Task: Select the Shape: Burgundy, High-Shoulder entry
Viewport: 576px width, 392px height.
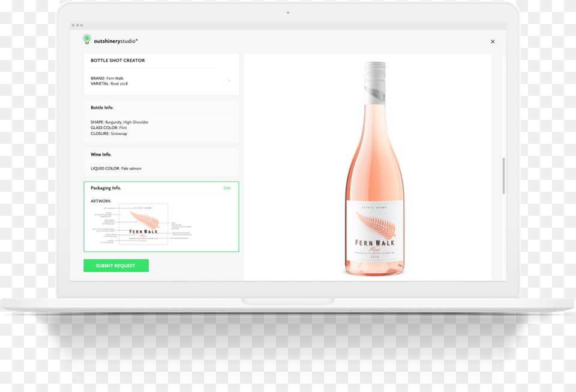Action: (x=119, y=122)
